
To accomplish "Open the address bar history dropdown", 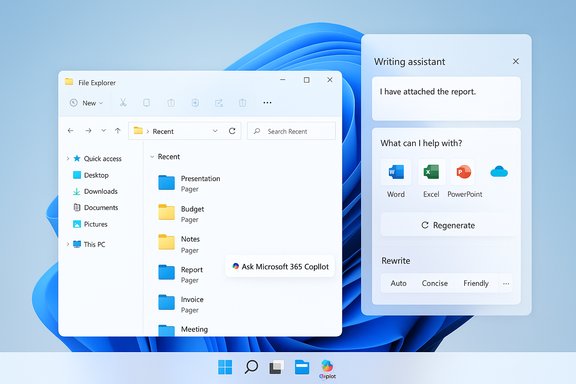I will pos(215,131).
